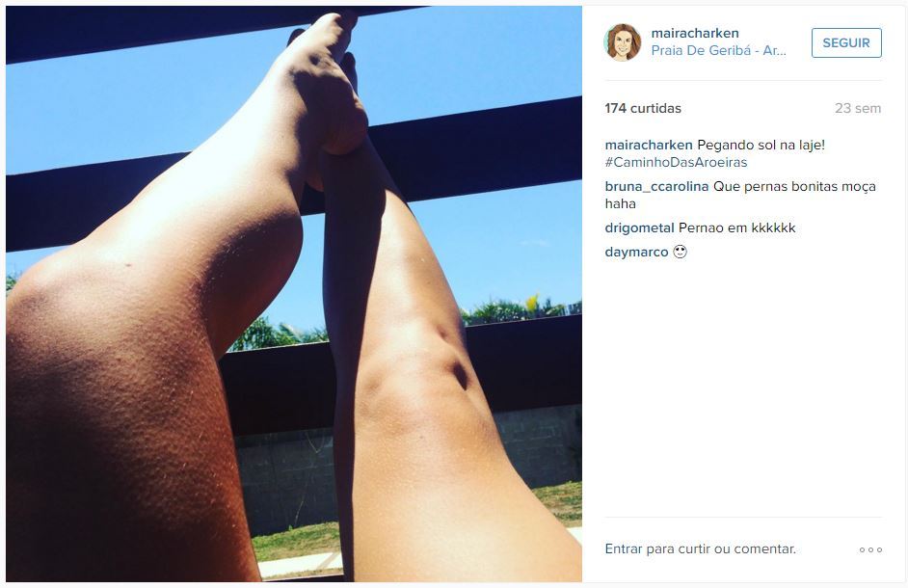Click the main post photo

click(294, 294)
